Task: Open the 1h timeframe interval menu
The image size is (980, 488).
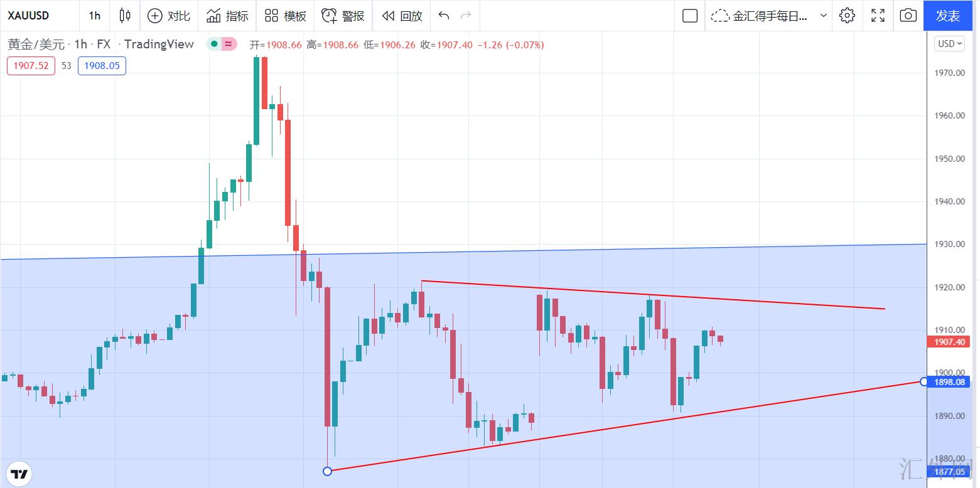Action: [x=95, y=16]
